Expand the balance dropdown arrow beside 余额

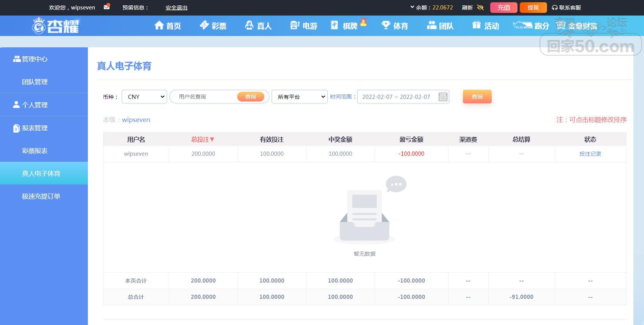(412, 7)
